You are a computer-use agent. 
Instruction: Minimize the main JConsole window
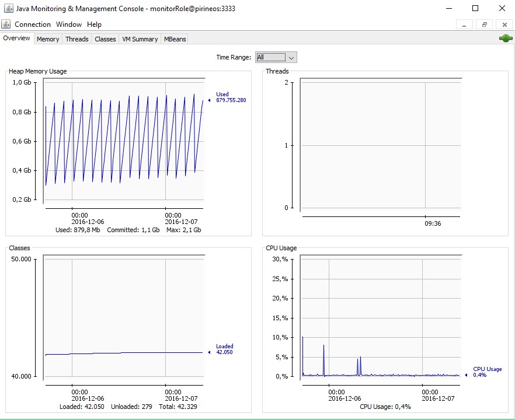pos(449,8)
